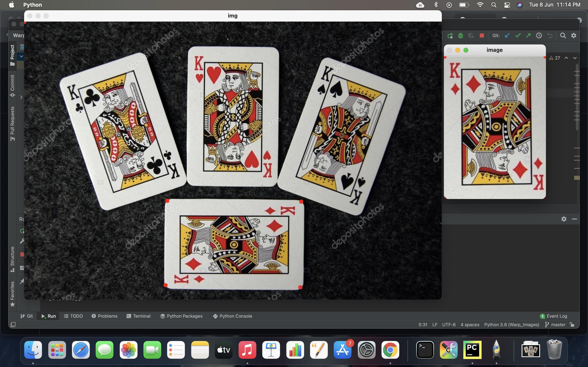The image size is (588, 367).
Task: Click the warped King of Diamonds image
Action: click(495, 127)
